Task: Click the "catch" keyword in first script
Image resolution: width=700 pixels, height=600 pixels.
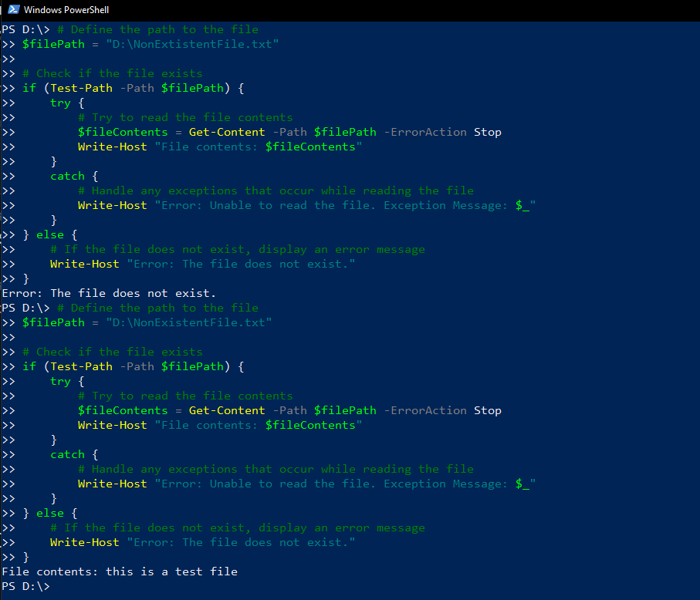Action: [x=67, y=176]
